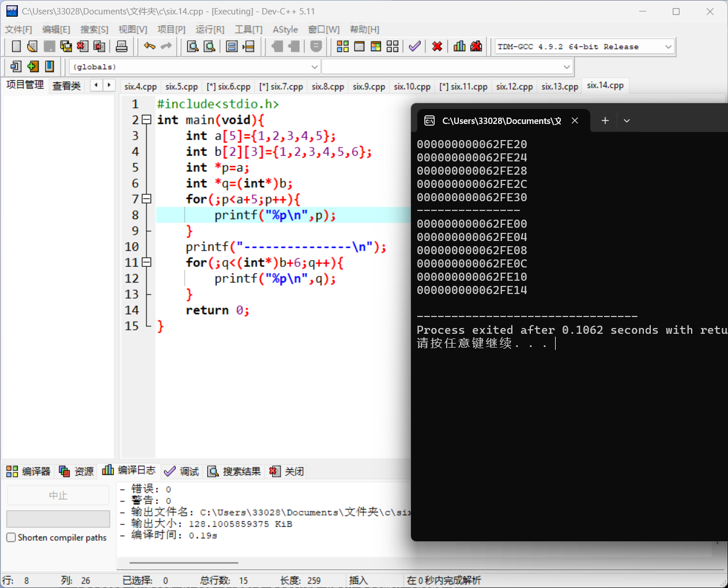728x588 pixels.
Task: Open the 工具[T] menu
Action: tap(248, 29)
